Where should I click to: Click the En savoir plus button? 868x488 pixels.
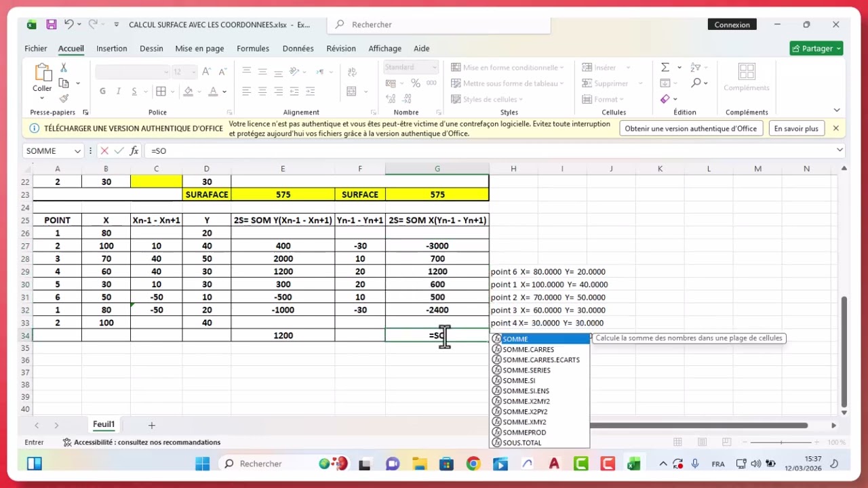(x=796, y=128)
